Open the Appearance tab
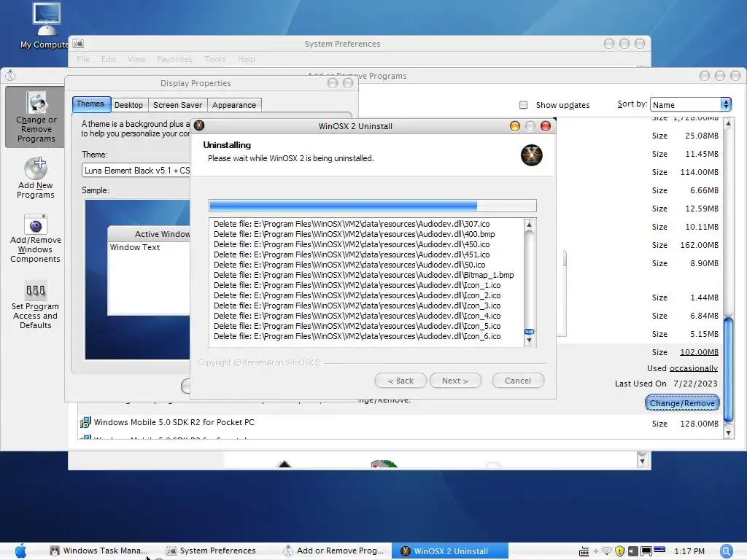The width and height of the screenshot is (747, 560). [x=234, y=105]
